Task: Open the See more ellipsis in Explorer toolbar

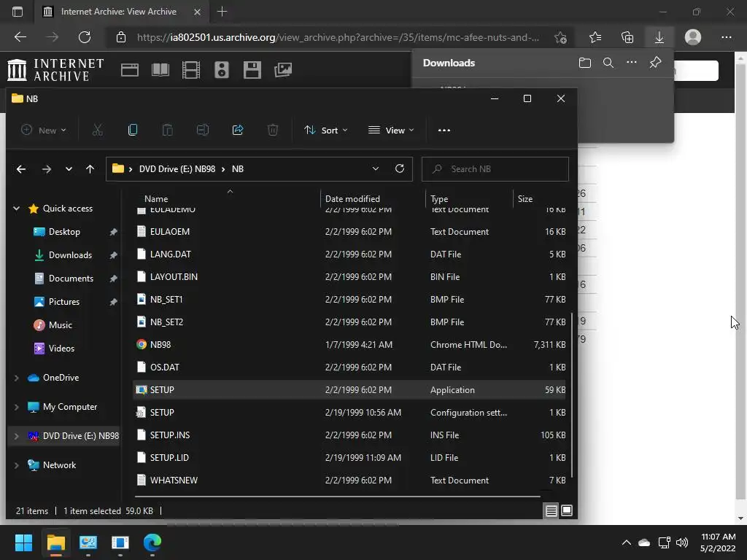Action: [x=444, y=130]
